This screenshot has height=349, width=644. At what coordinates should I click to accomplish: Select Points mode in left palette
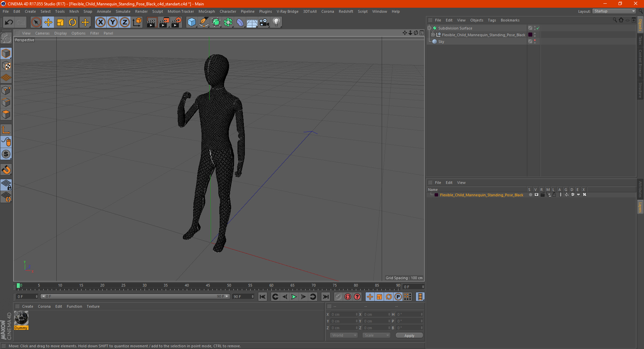point(6,90)
